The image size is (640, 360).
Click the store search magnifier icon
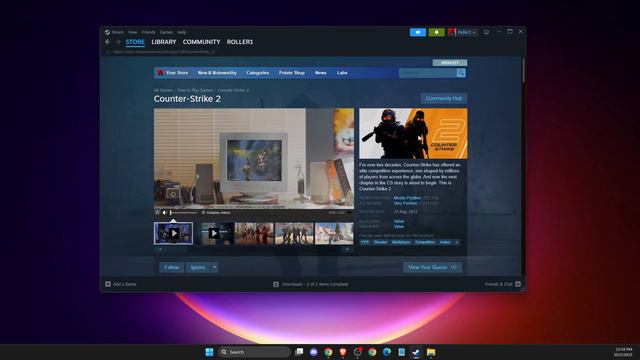click(x=461, y=73)
